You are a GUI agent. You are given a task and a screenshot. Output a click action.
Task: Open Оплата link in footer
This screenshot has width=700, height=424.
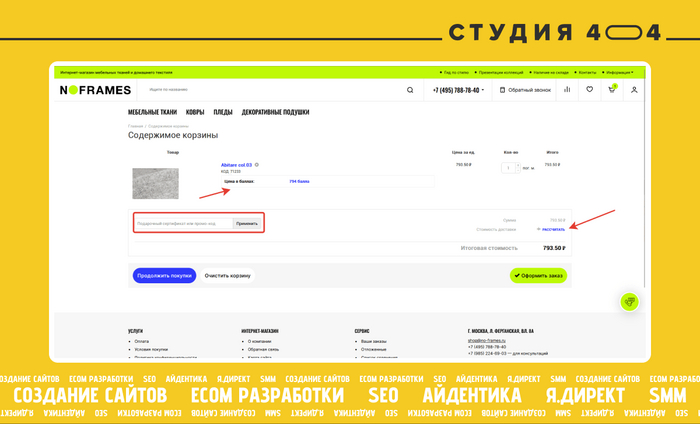142,341
